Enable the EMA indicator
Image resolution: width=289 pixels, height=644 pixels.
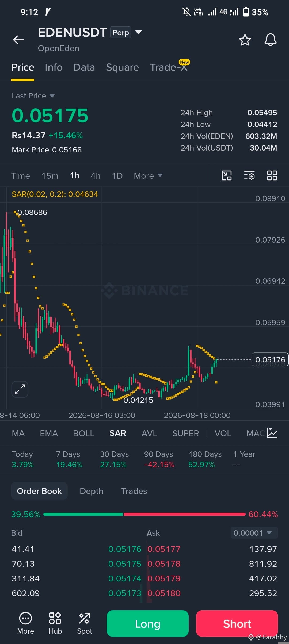tap(49, 433)
